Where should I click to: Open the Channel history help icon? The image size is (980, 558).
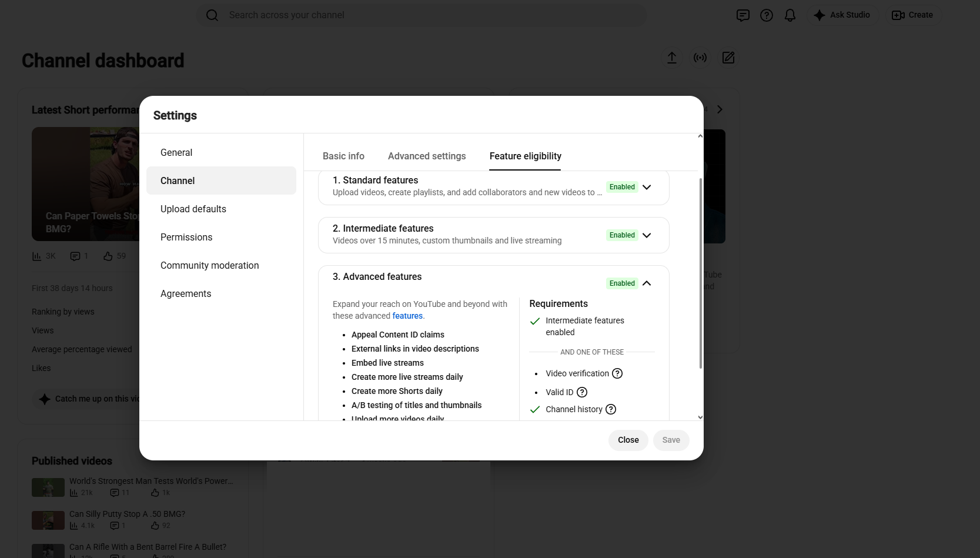pyautogui.click(x=611, y=409)
